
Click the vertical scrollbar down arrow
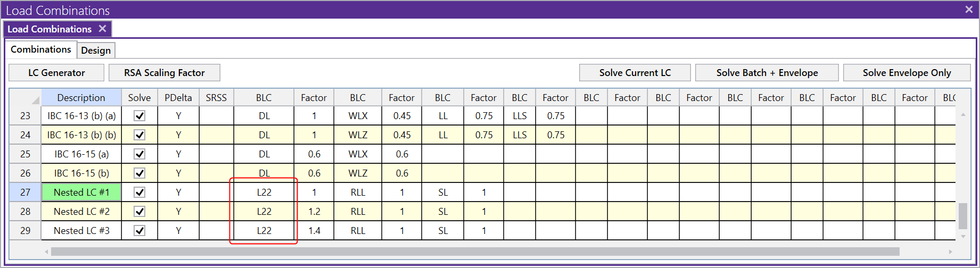pyautogui.click(x=963, y=237)
